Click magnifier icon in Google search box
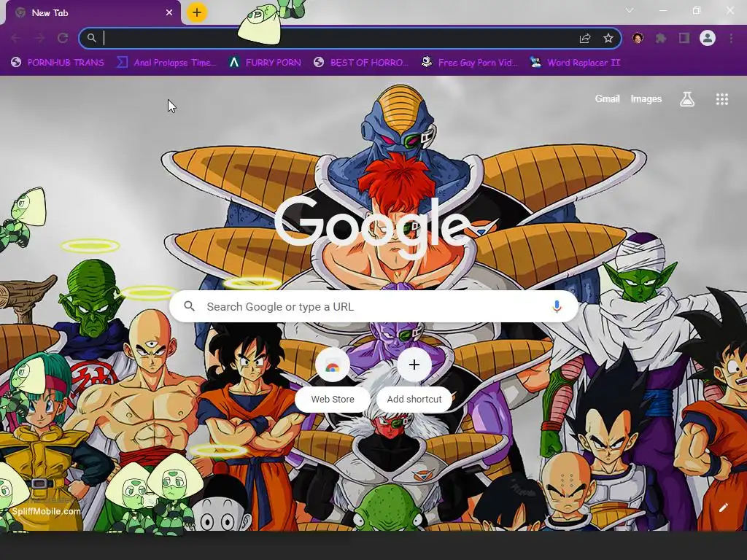Screen dimensions: 747x560 point(190,306)
